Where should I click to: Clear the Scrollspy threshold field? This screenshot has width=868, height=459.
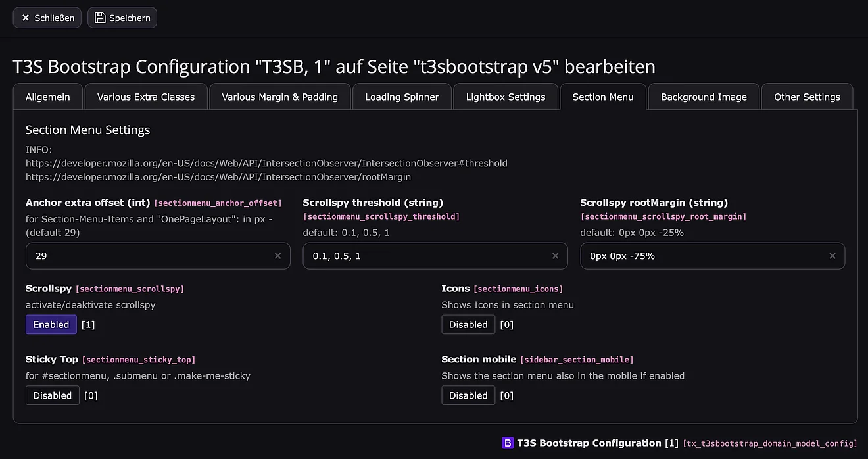point(555,256)
